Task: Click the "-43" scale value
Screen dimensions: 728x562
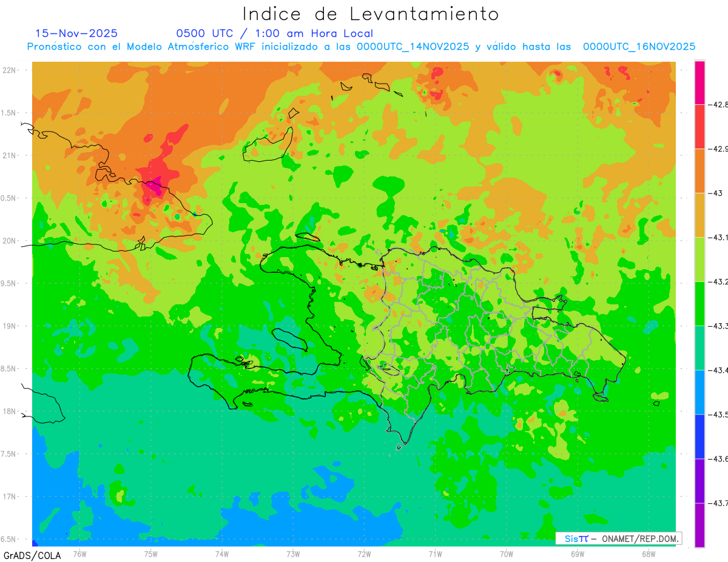Action: tap(717, 193)
